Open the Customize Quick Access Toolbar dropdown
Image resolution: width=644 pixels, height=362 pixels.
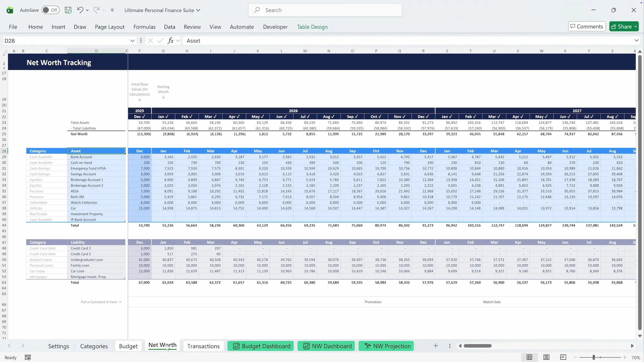pyautogui.click(x=112, y=10)
